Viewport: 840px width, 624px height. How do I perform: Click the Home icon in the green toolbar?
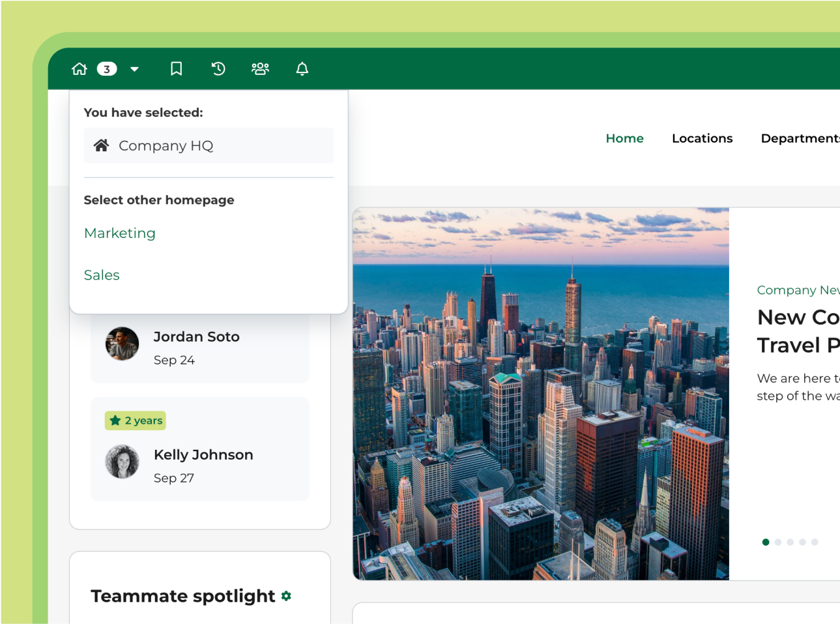pyautogui.click(x=79, y=68)
